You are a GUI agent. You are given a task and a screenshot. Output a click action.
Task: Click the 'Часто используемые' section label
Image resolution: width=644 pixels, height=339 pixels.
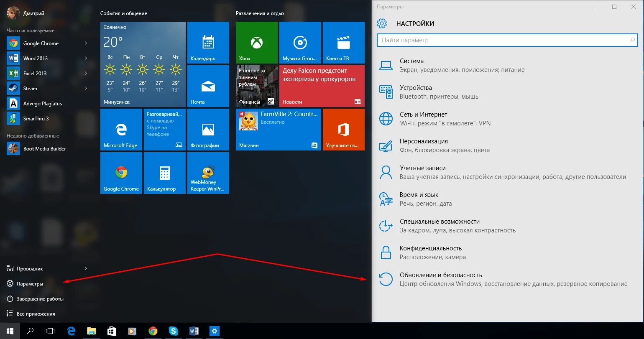(31, 31)
